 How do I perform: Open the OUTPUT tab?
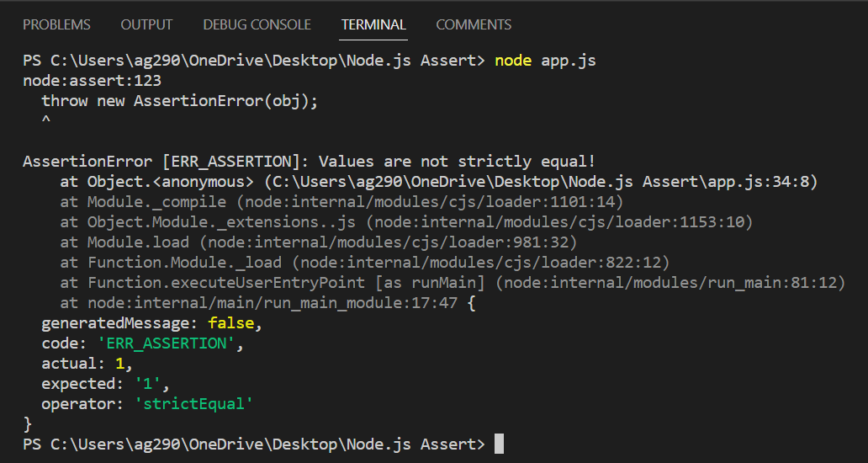point(146,25)
